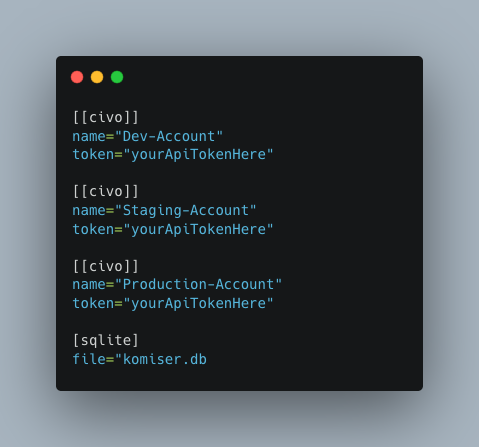Click the green maximize window dot
This screenshot has height=447, width=479.
pyautogui.click(x=117, y=77)
